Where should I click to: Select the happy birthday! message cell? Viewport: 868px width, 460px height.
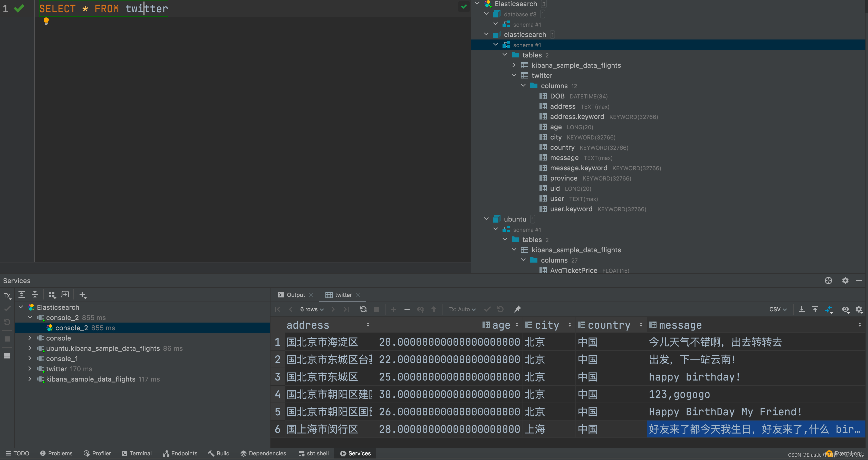[694, 377]
